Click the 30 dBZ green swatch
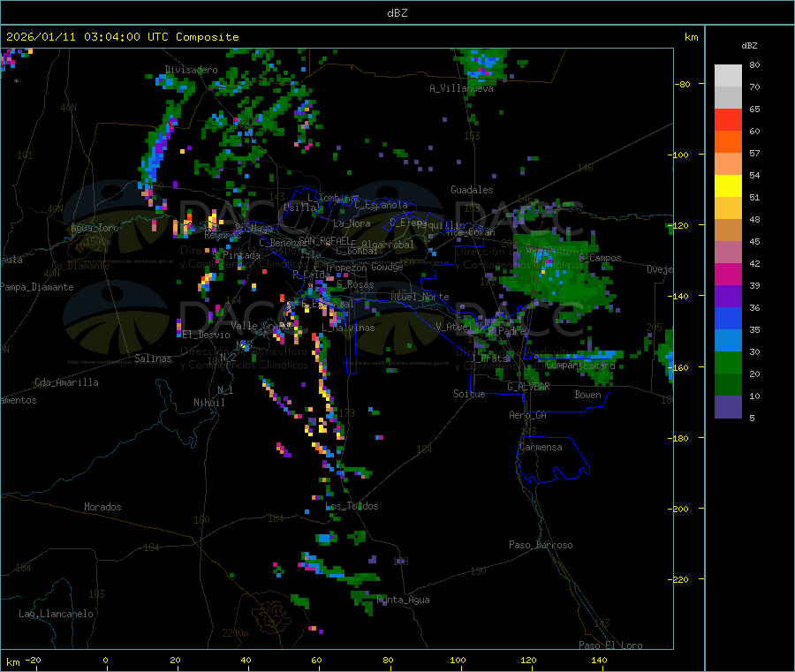 tap(728, 362)
